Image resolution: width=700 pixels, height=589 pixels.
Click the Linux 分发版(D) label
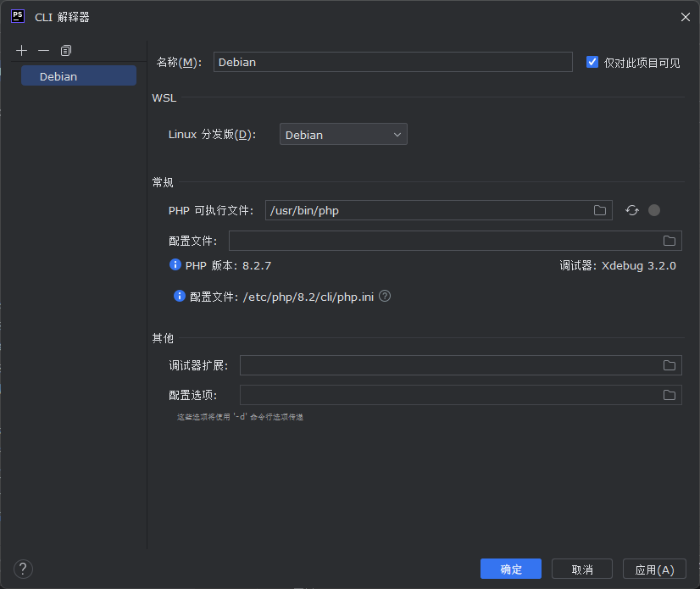click(212, 135)
